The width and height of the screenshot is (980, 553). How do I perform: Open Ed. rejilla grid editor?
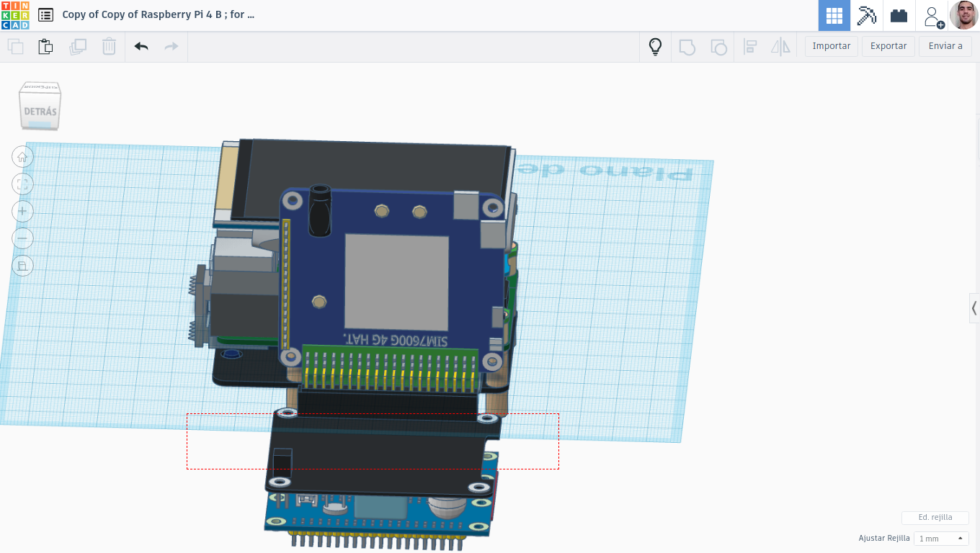point(935,518)
